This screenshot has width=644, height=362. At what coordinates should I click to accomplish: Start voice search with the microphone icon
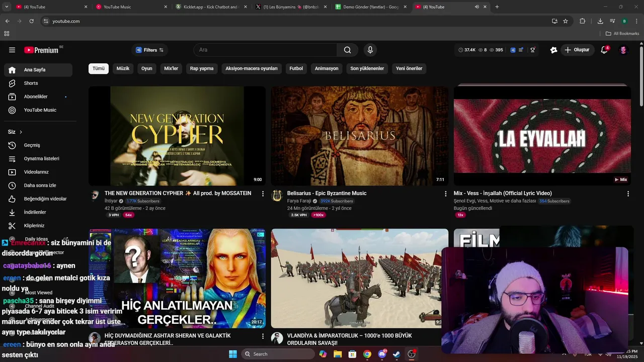(370, 50)
